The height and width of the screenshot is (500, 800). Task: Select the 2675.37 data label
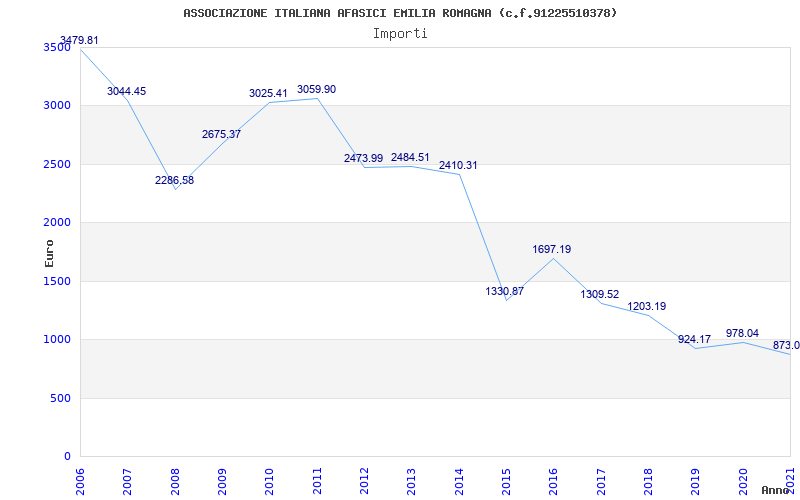click(221, 134)
